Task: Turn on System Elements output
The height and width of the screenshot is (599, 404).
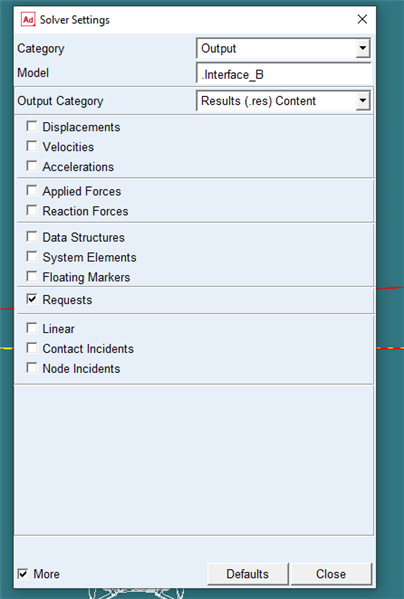Action: tap(32, 256)
